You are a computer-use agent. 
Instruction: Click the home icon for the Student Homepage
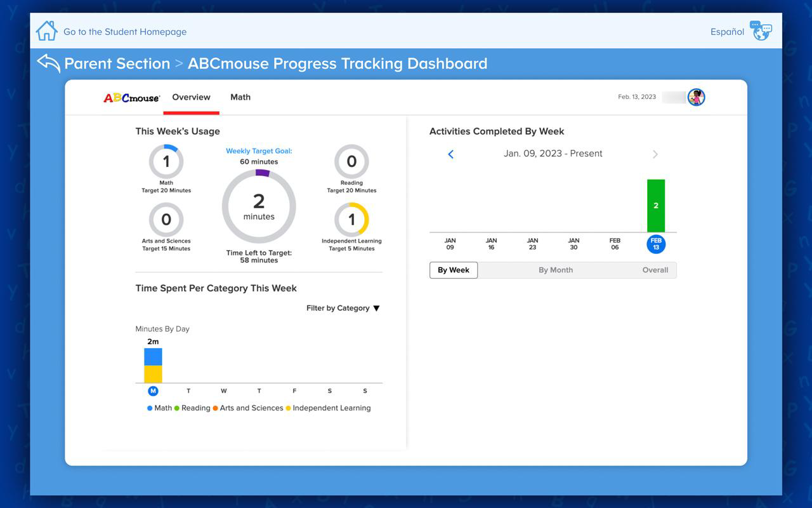click(x=47, y=31)
